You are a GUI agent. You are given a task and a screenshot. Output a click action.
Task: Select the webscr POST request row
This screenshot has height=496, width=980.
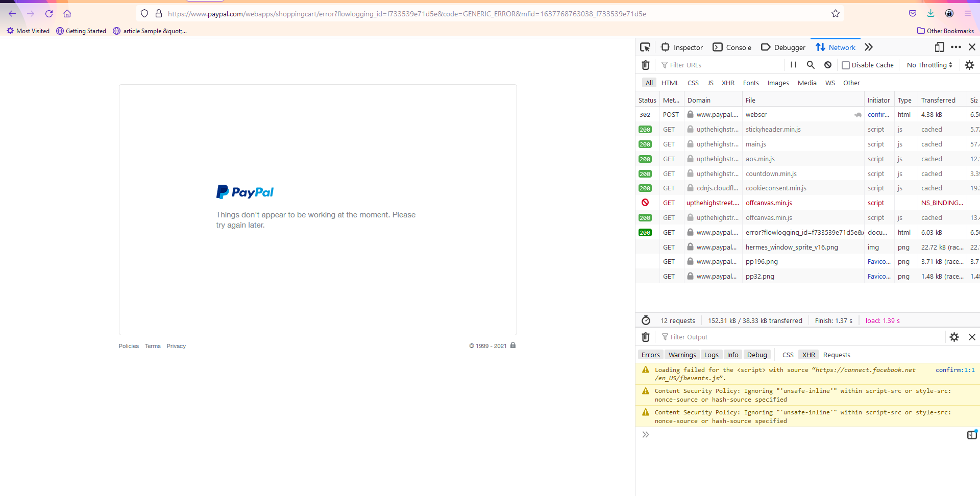click(807, 115)
